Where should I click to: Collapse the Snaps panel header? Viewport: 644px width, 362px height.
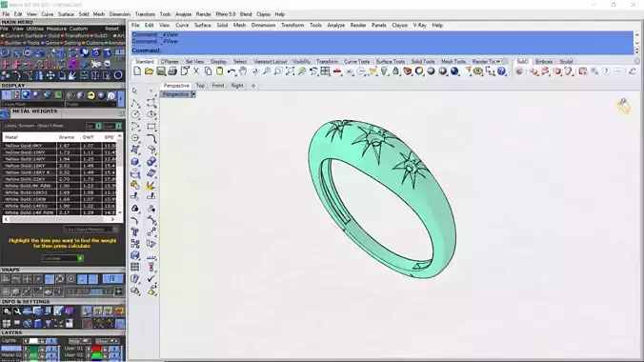[x=62, y=270]
